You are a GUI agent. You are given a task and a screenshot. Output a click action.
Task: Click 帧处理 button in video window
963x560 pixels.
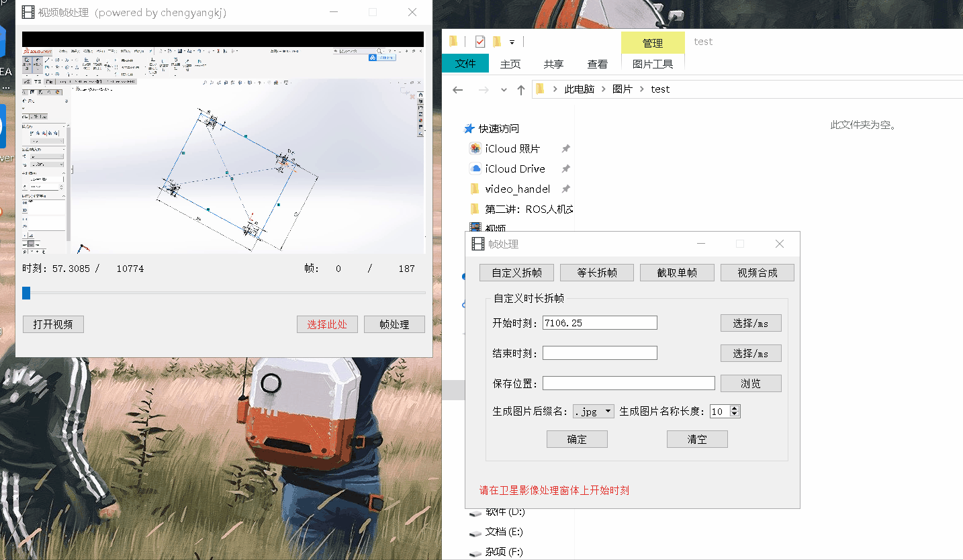[x=394, y=324]
